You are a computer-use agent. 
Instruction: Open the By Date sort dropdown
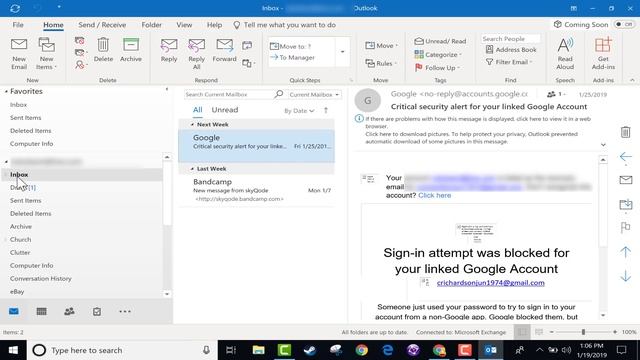[x=299, y=111]
